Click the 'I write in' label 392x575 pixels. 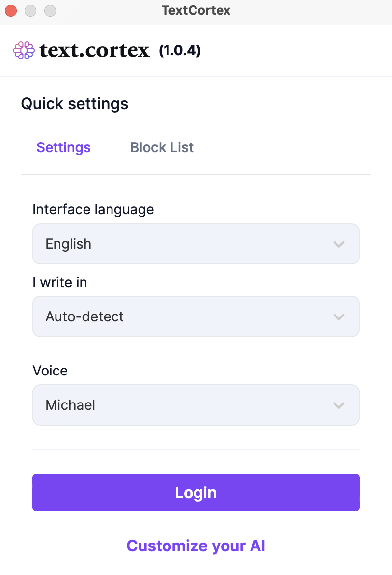59,282
